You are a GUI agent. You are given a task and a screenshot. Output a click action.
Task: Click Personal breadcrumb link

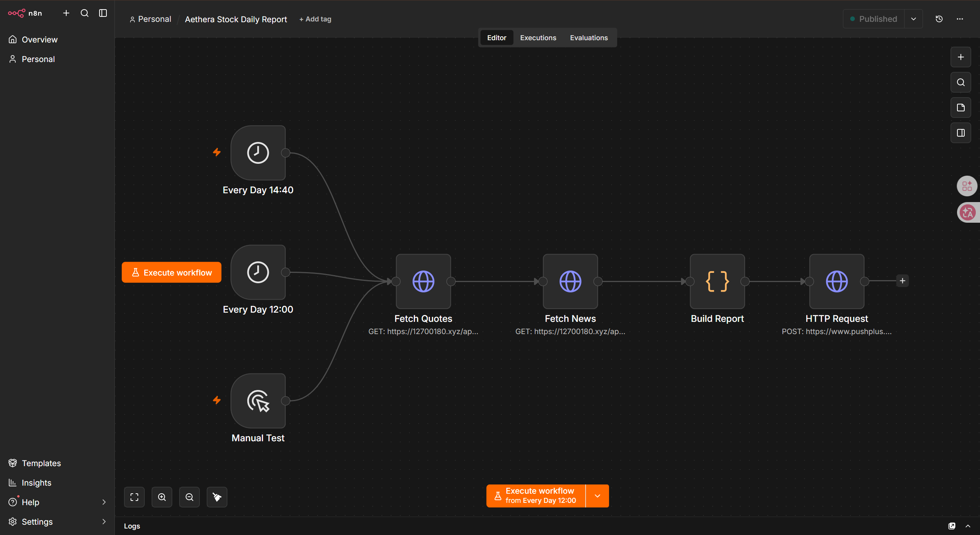(150, 19)
